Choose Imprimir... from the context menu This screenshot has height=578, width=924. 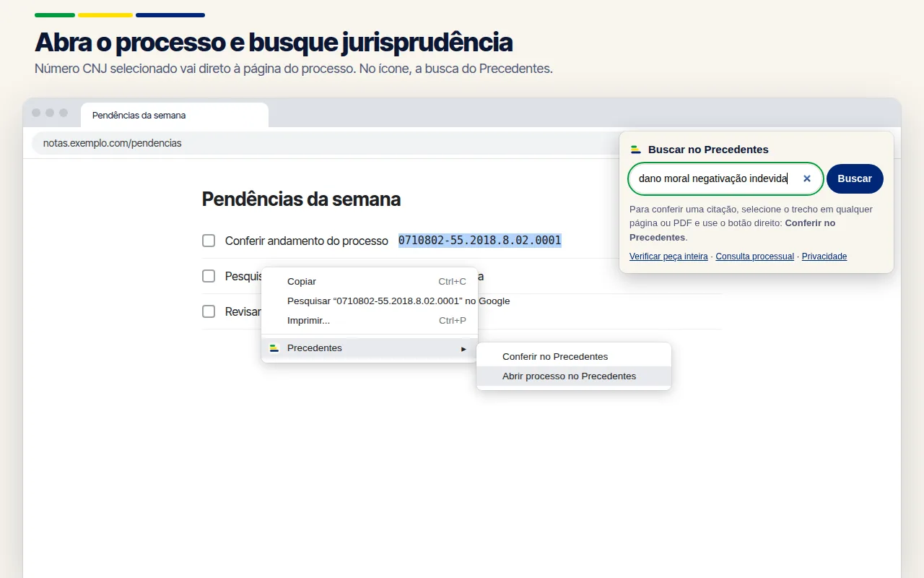(x=370, y=321)
